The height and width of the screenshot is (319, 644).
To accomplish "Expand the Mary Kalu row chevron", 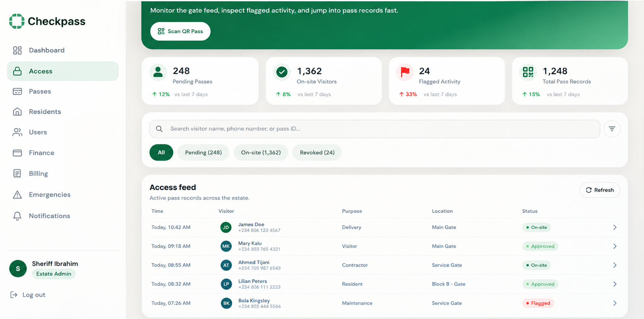I will tap(615, 246).
